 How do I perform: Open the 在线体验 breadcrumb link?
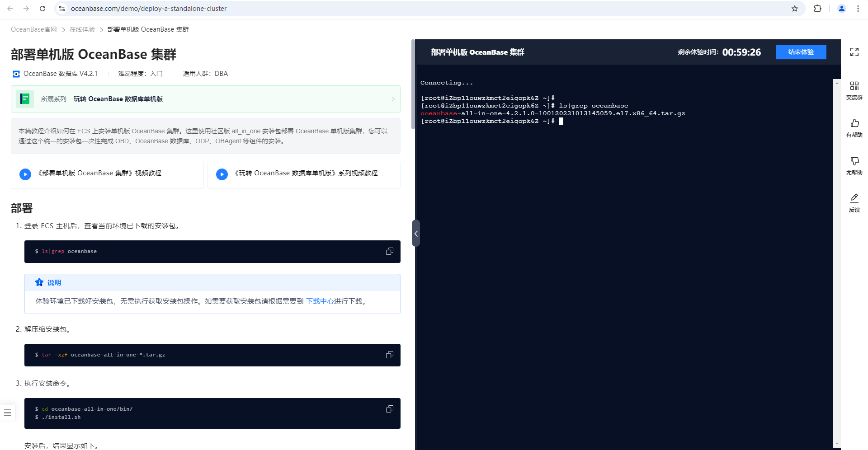pyautogui.click(x=82, y=29)
